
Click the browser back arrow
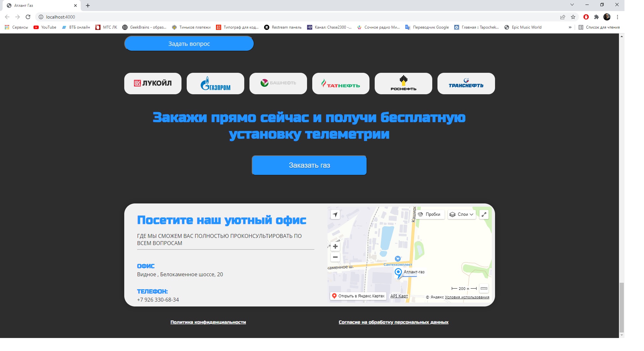[7, 17]
